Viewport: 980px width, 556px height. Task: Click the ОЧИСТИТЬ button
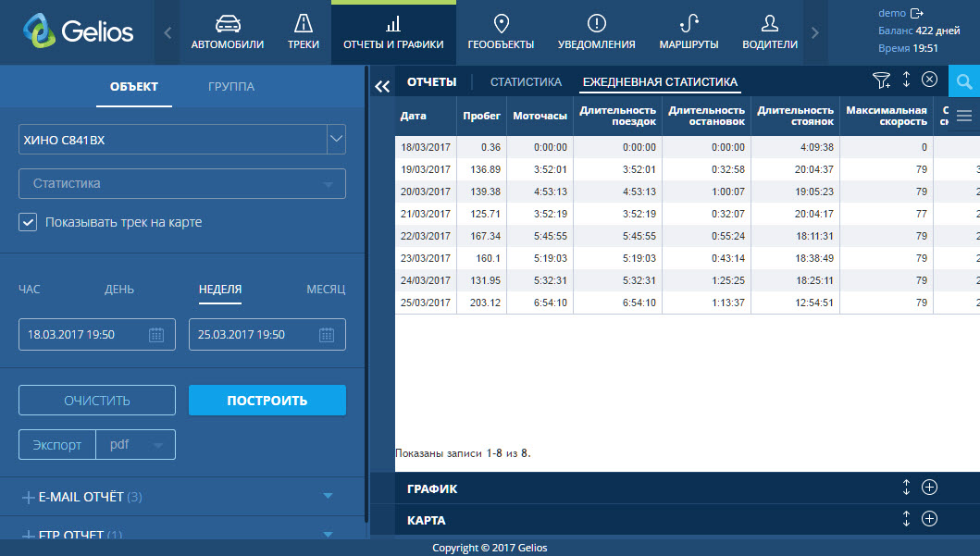97,401
